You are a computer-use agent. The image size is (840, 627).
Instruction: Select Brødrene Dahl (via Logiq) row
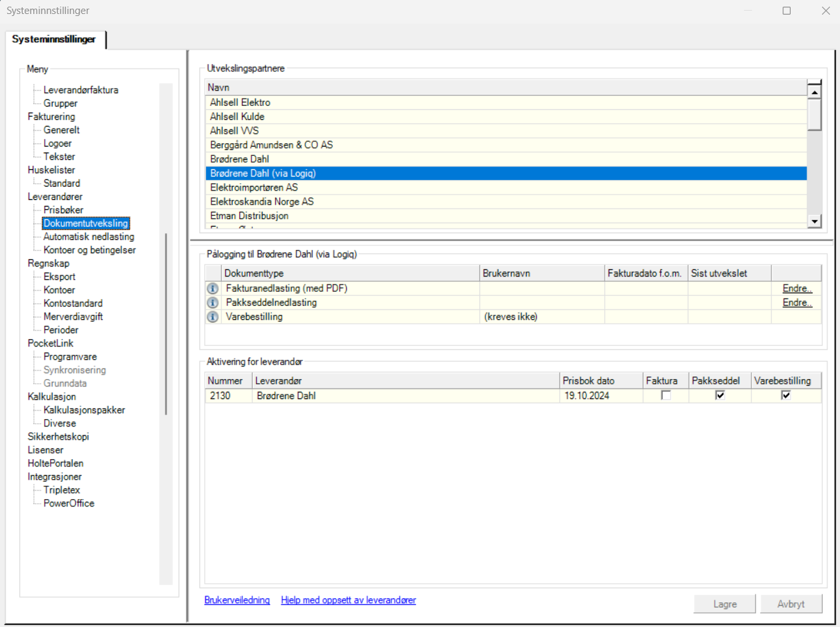506,173
